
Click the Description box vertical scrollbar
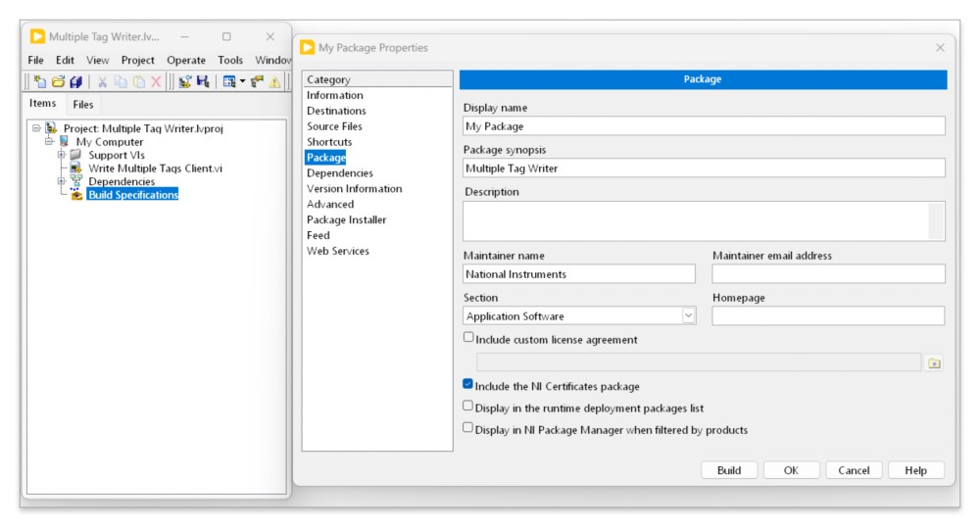coord(936,221)
